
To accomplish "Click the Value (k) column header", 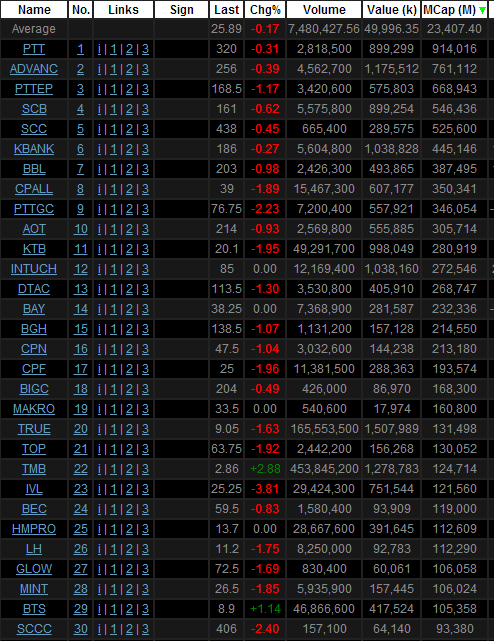I will click(x=391, y=9).
